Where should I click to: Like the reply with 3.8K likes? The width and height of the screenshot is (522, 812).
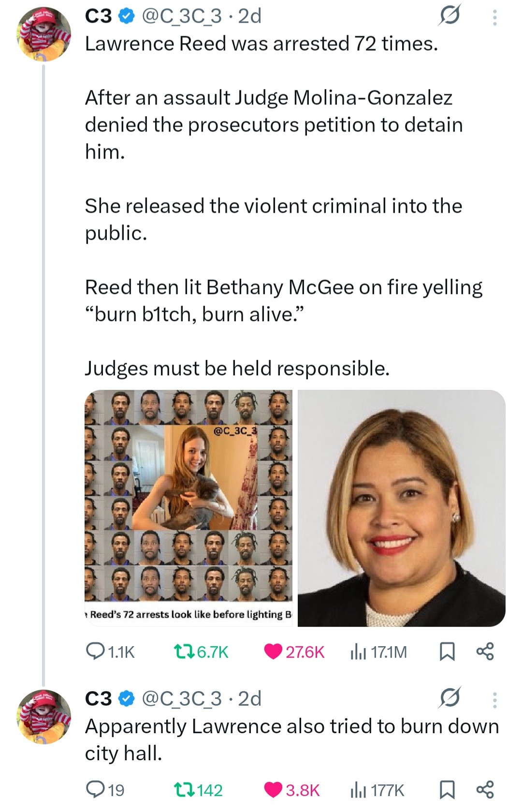pyautogui.click(x=274, y=790)
